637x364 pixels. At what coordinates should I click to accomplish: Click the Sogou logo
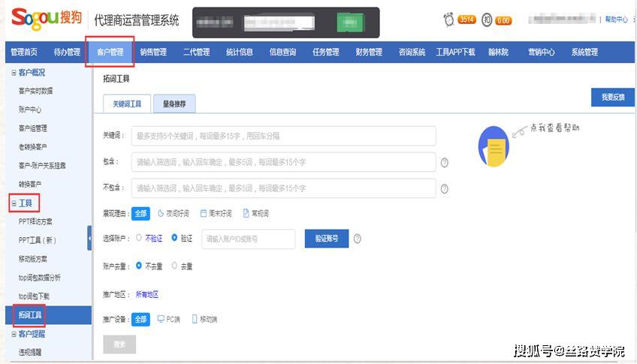(x=46, y=18)
